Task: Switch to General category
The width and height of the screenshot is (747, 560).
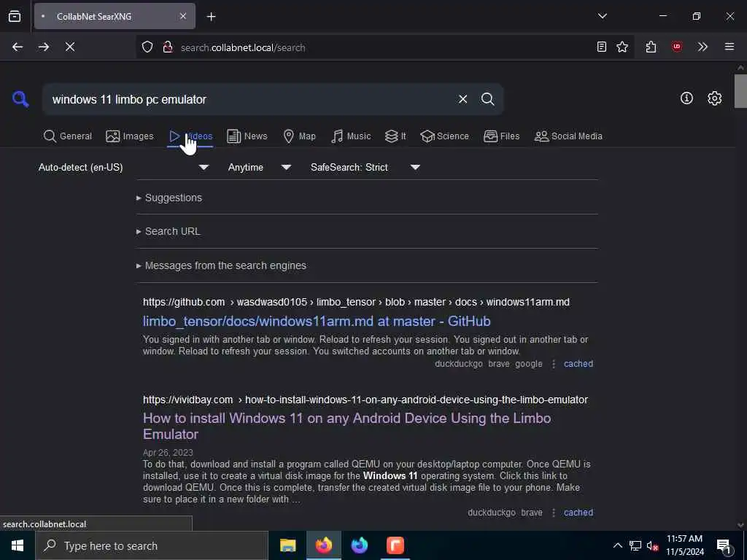Action: [68, 136]
